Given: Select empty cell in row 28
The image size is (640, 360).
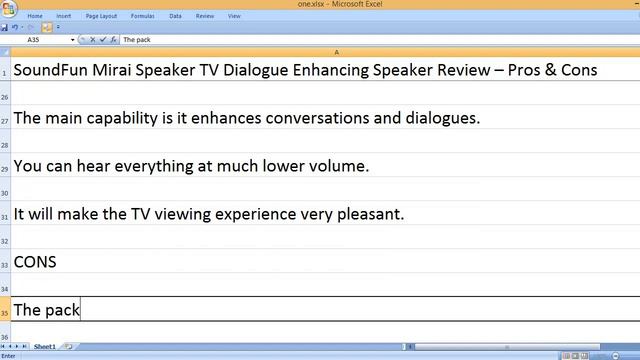Looking at the screenshot, I should 325,141.
